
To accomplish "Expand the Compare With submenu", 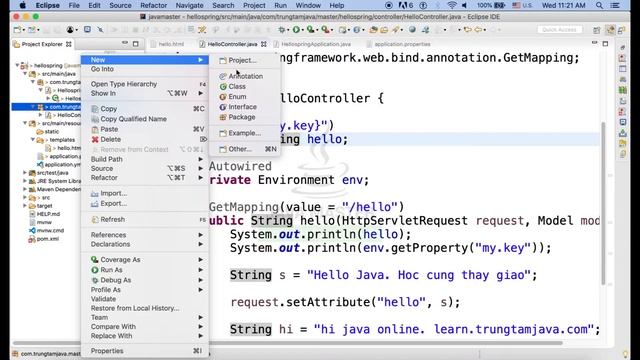I will pos(145,327).
